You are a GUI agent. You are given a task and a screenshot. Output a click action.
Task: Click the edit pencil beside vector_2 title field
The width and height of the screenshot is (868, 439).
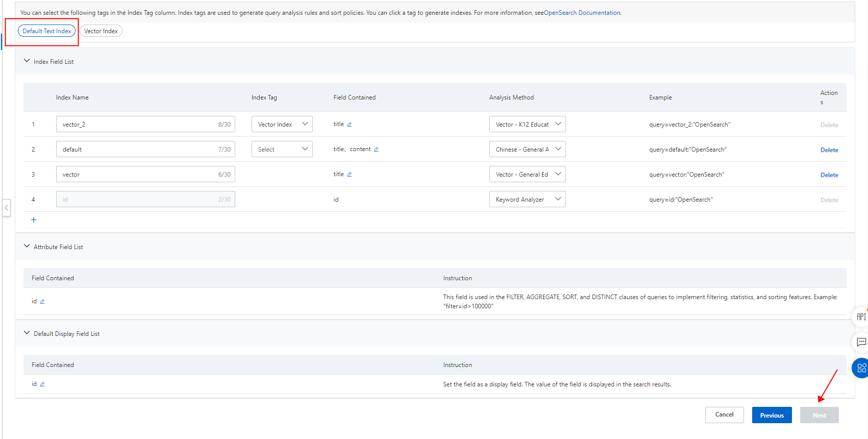tap(350, 125)
